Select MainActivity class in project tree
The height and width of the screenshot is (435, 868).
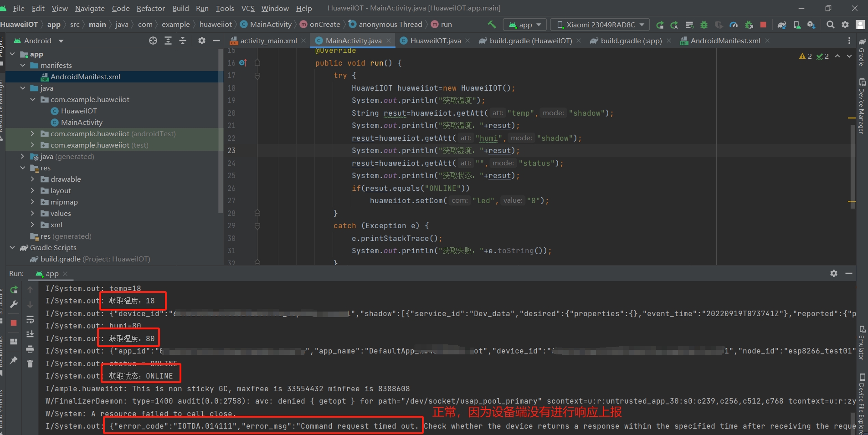[x=82, y=122]
